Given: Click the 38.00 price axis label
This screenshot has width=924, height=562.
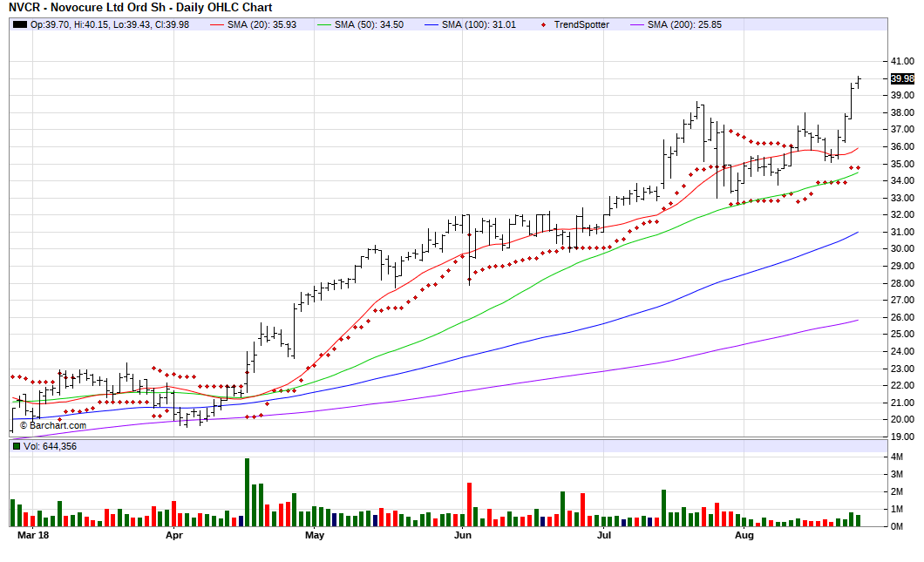Looking at the screenshot, I should point(903,112).
